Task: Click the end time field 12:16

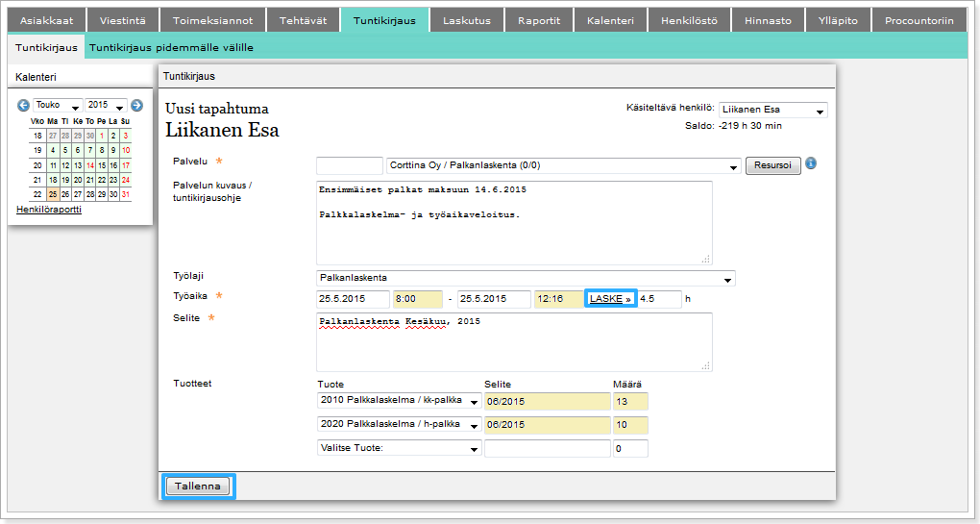Action: point(559,299)
